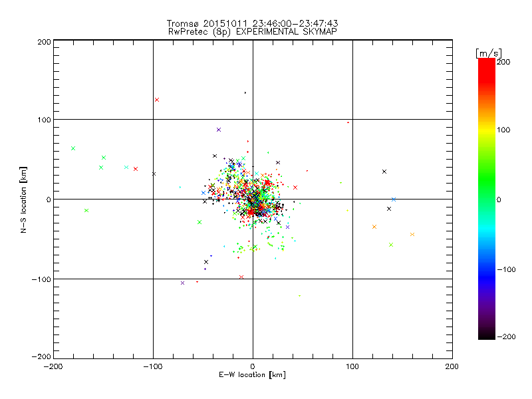Click N-S axis tick label 100
The image size is (532, 399).
(44, 120)
